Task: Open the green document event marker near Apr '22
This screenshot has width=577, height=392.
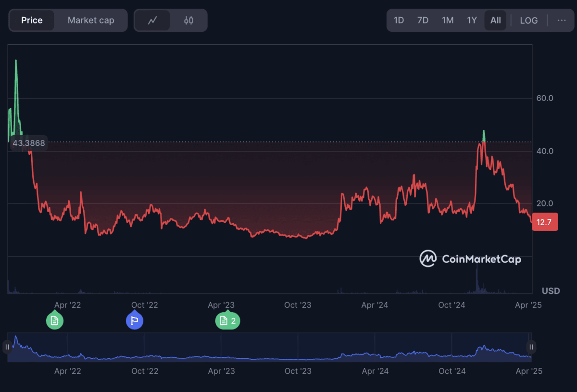Action: (x=54, y=320)
